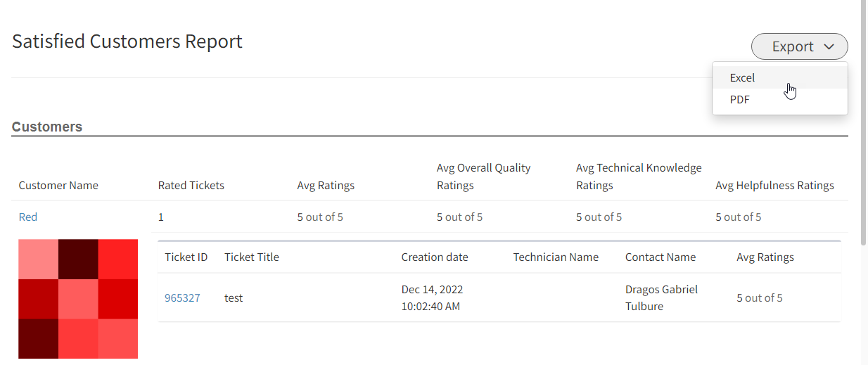Select the test ticket title cell
The image size is (868, 365).
(x=234, y=297)
